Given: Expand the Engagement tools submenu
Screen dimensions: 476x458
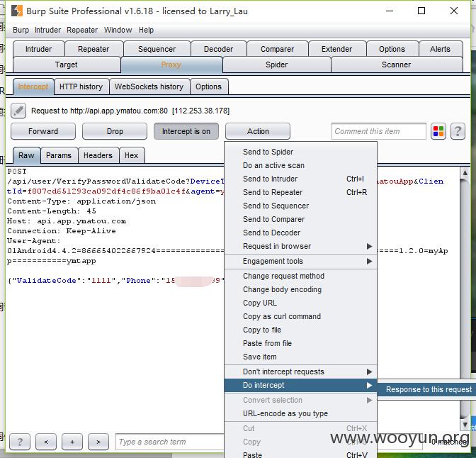Looking at the screenshot, I should tap(300, 261).
